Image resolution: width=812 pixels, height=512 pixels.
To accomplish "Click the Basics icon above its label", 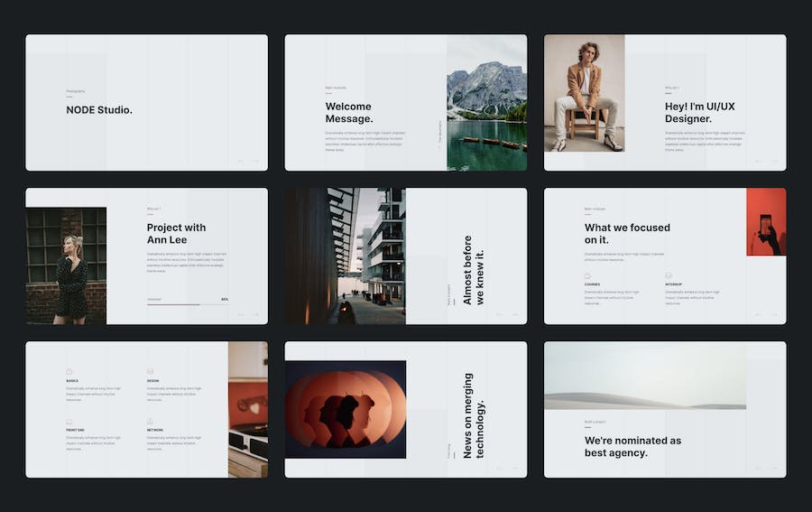I will click(x=69, y=371).
